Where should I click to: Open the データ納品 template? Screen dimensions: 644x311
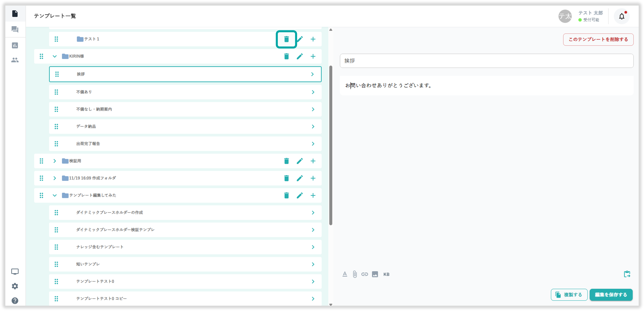point(185,127)
